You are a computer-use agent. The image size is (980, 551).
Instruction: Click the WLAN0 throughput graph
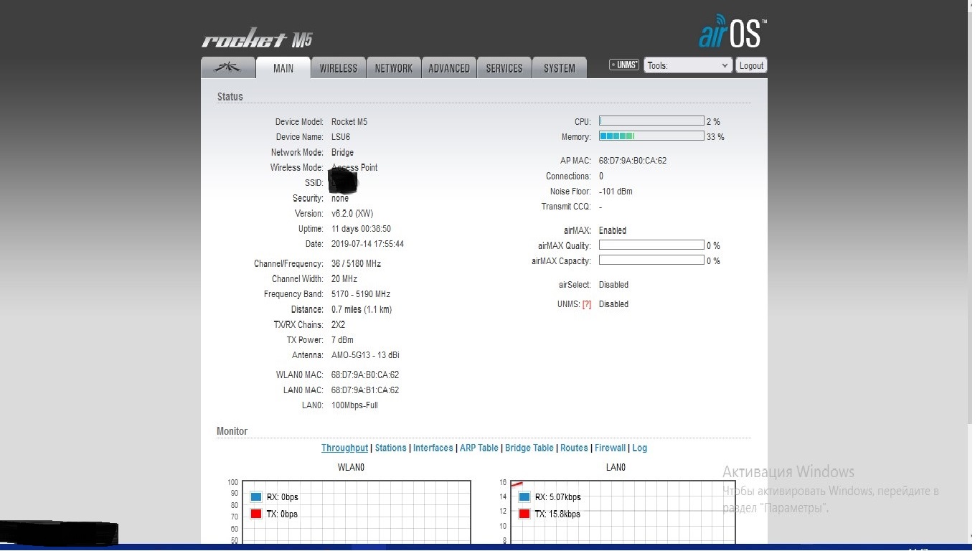[x=356, y=512]
